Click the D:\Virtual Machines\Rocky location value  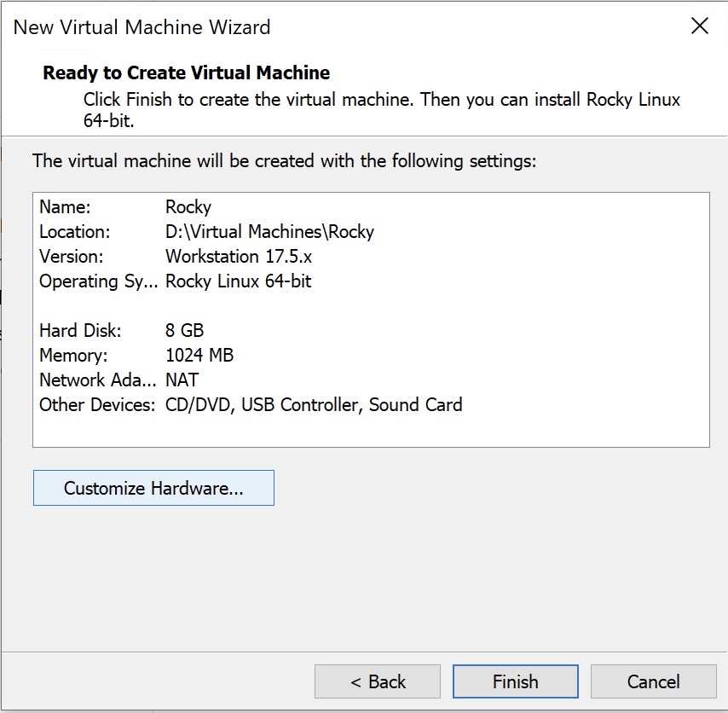tap(269, 232)
